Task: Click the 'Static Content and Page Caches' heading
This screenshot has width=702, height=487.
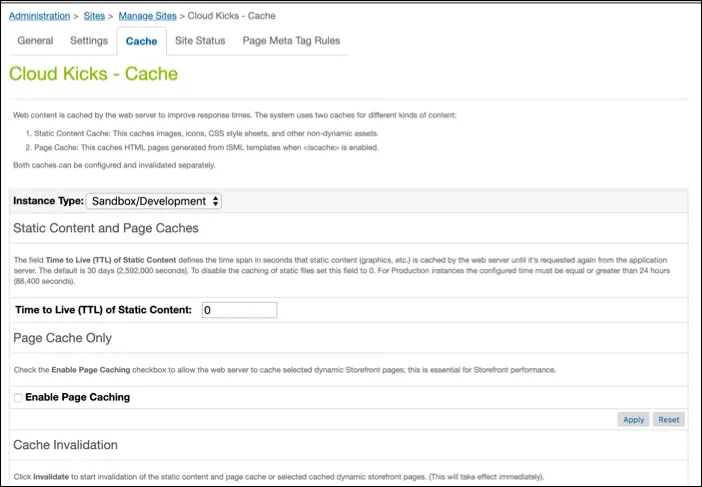Action: [x=106, y=228]
